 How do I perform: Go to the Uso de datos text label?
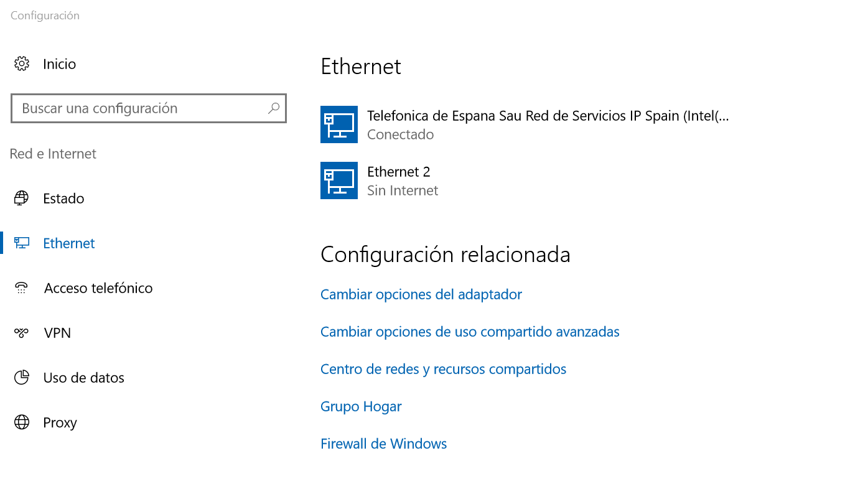coord(84,378)
